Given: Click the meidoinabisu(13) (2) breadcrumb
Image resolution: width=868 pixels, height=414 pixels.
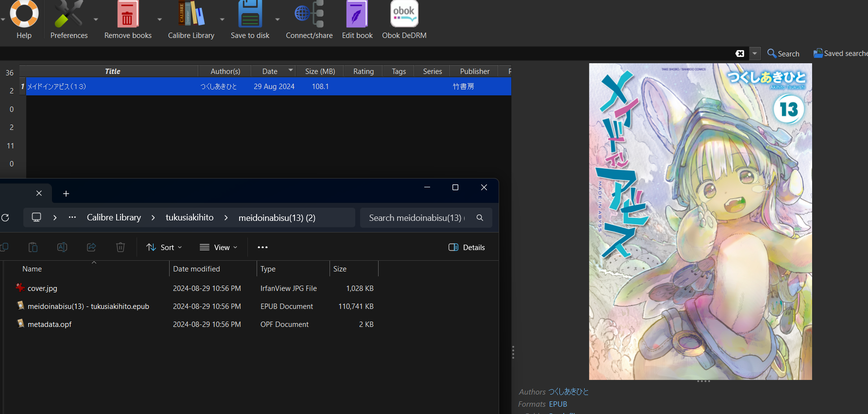Looking at the screenshot, I should tap(277, 217).
